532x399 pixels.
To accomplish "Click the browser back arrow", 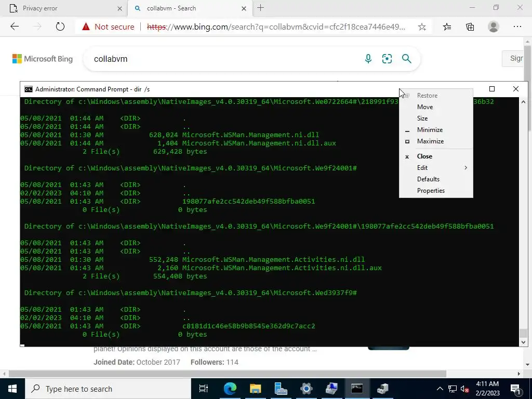I will (x=15, y=27).
